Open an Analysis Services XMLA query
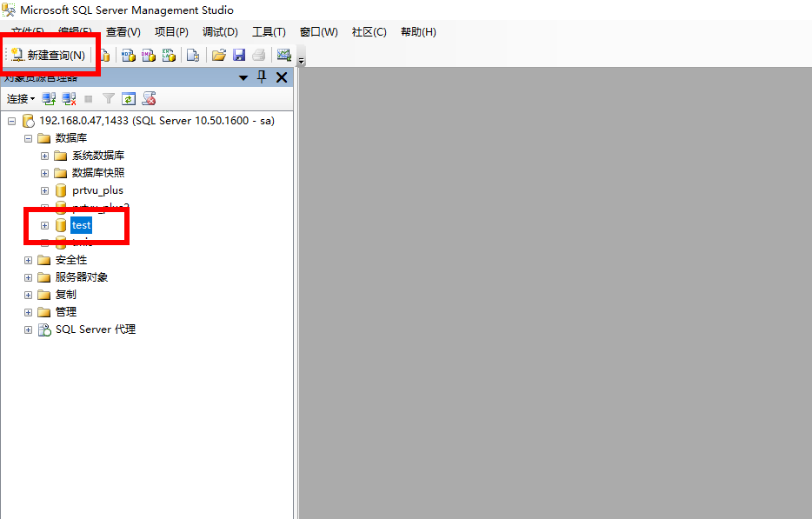 click(x=169, y=55)
